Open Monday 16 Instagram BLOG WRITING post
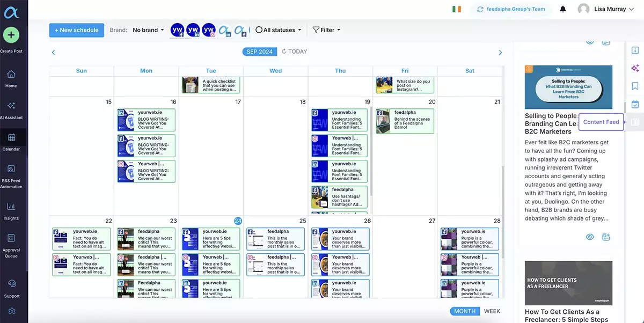The width and height of the screenshot is (644, 323). (x=146, y=171)
